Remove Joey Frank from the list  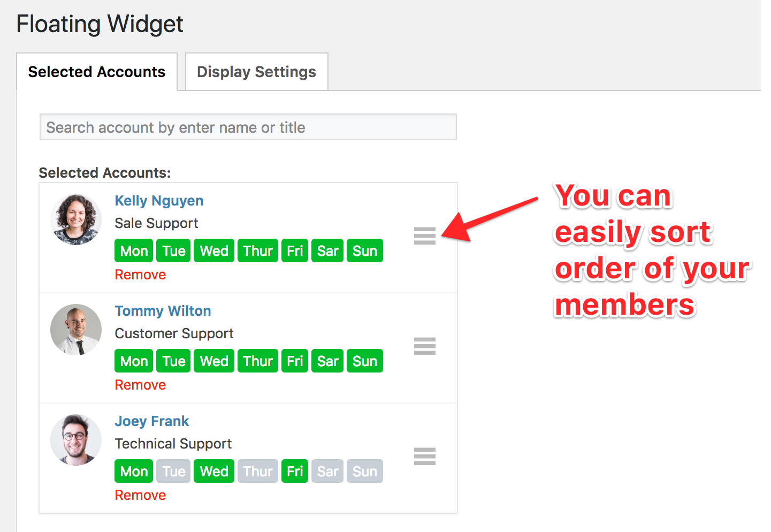[140, 496]
